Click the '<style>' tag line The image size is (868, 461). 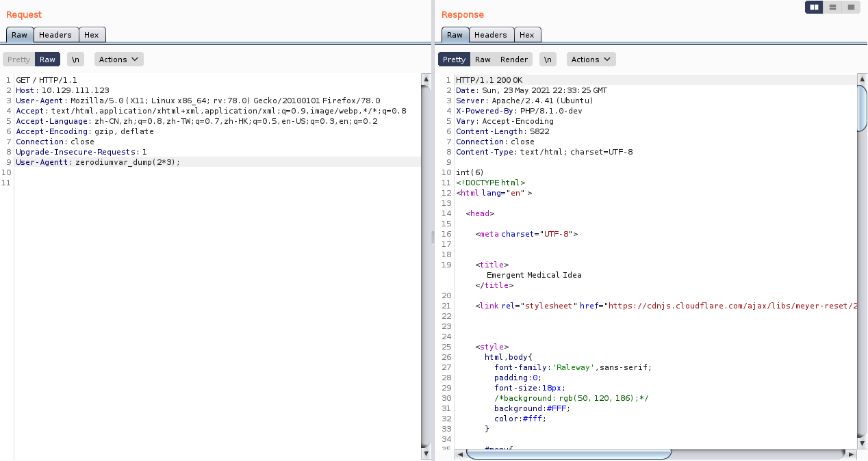pos(492,347)
